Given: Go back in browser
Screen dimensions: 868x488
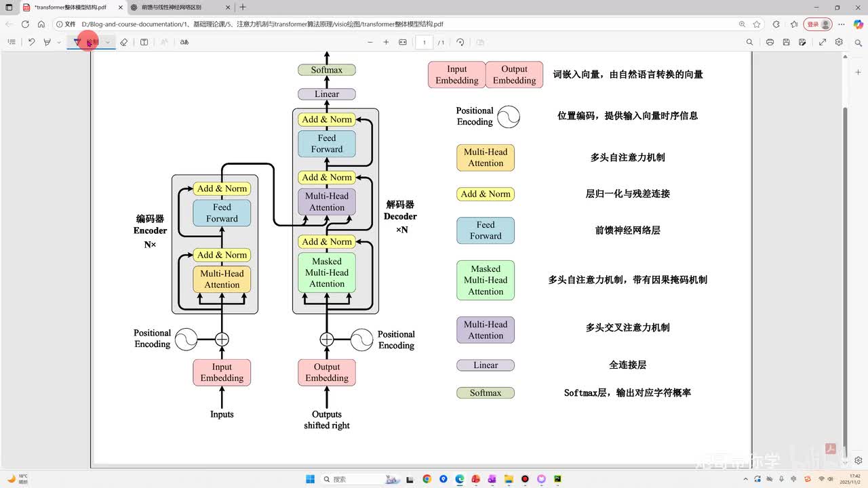Looking at the screenshot, I should point(9,24).
